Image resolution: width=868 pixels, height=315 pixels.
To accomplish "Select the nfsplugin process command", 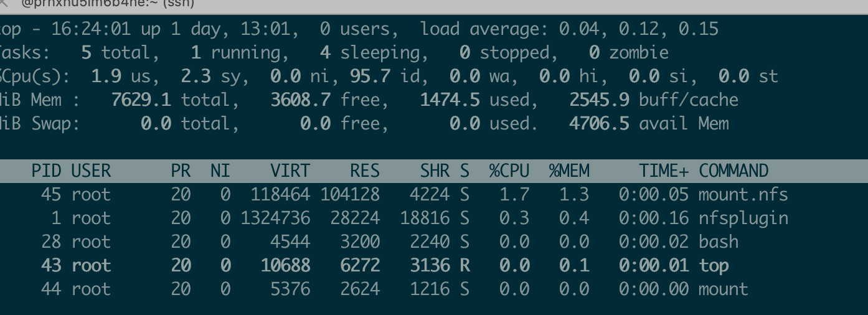I will [743, 218].
